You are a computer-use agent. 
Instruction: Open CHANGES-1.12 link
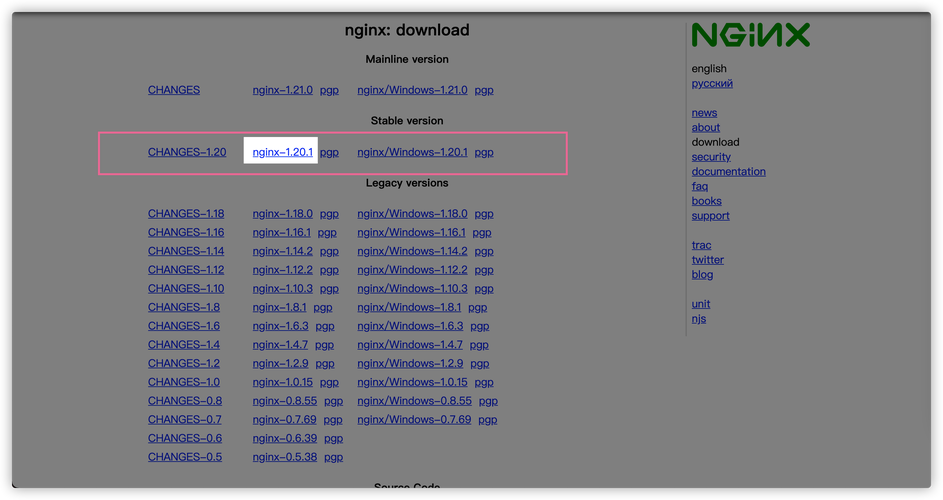pyautogui.click(x=186, y=270)
